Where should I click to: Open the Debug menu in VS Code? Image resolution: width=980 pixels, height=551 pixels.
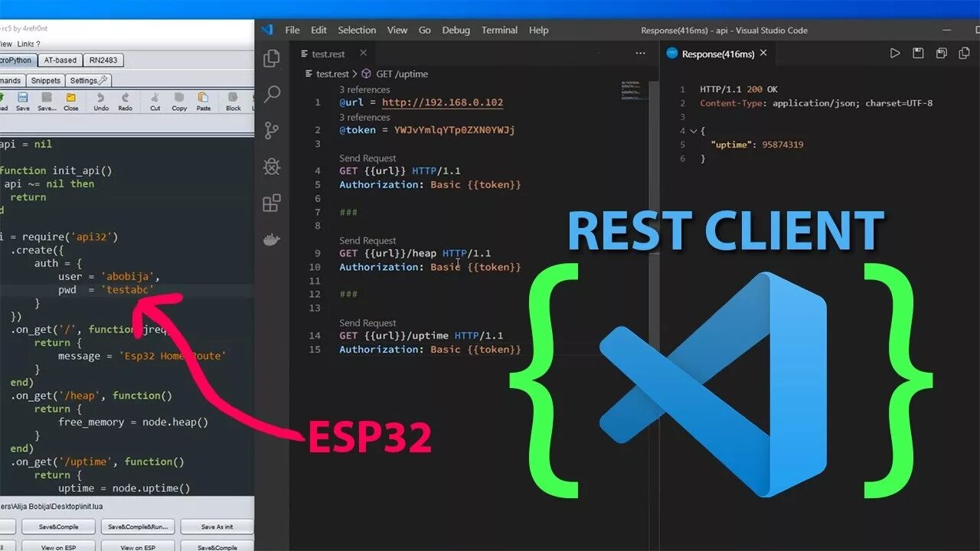pos(456,30)
